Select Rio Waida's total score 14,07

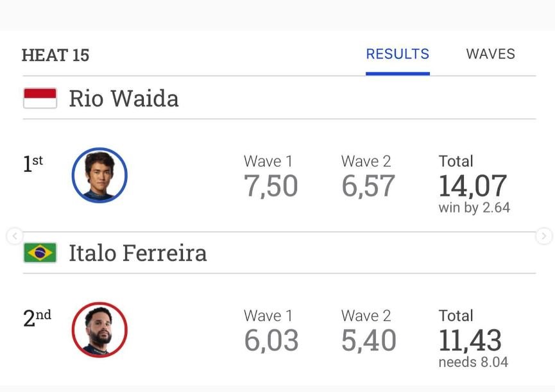tap(473, 186)
